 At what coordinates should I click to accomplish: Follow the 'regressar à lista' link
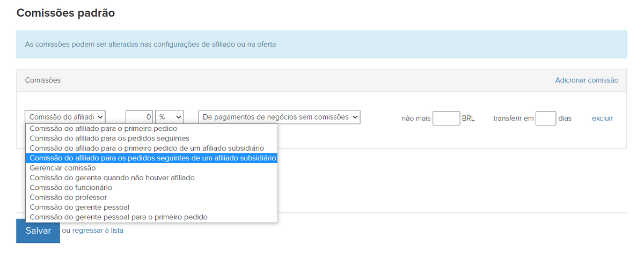coord(98,231)
